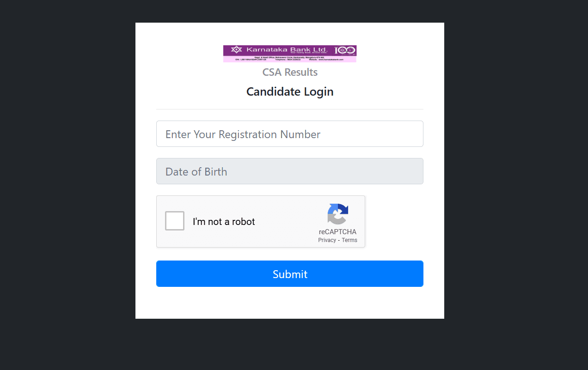Click the head office address line

[290, 57]
